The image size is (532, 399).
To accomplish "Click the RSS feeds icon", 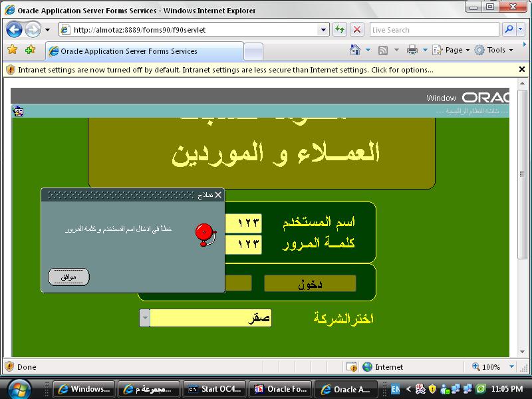I will pyautogui.click(x=383, y=50).
